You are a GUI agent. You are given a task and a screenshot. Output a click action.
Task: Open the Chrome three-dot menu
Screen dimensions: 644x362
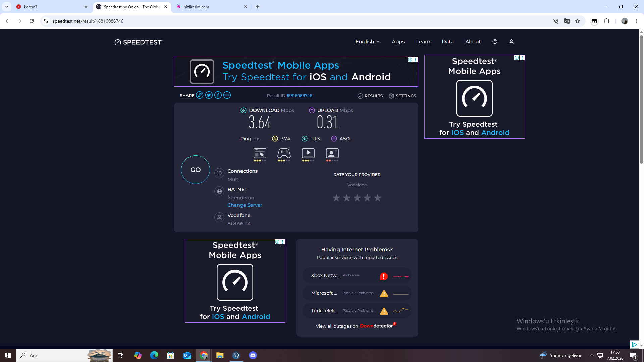(637, 21)
